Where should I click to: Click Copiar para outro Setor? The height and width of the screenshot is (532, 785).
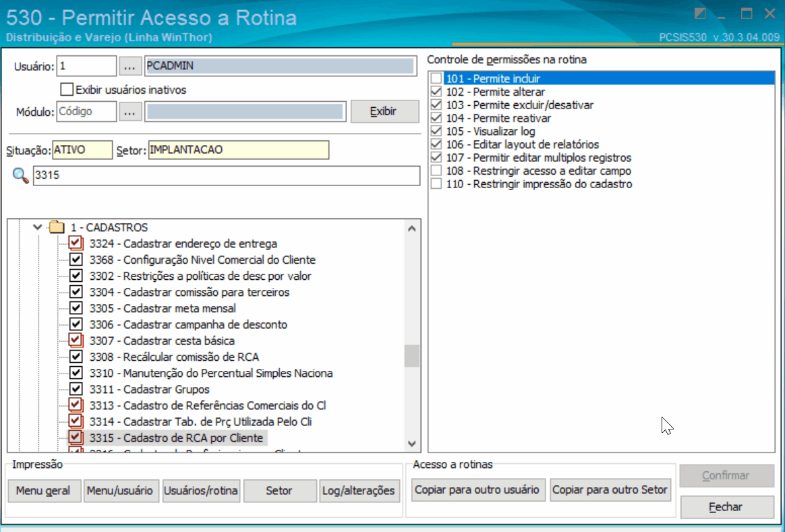tap(610, 490)
